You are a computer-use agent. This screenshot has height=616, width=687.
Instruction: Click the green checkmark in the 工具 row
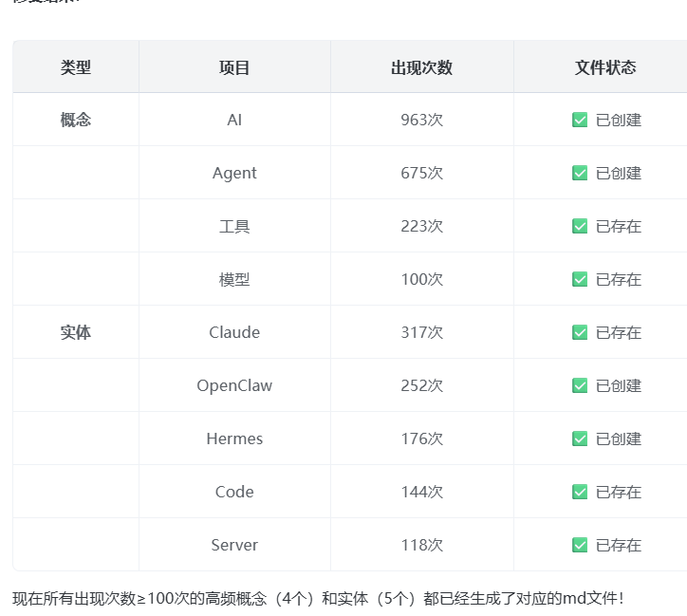coord(580,226)
